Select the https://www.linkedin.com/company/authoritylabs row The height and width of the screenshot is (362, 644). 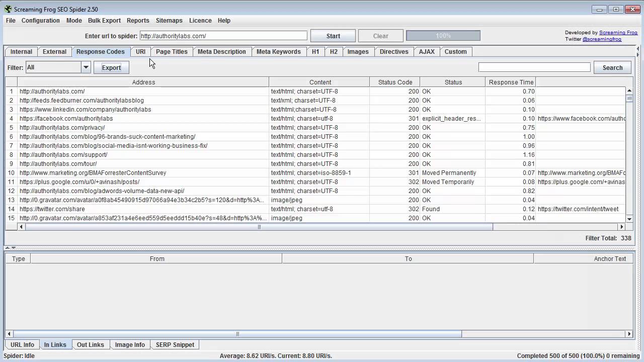315,110
